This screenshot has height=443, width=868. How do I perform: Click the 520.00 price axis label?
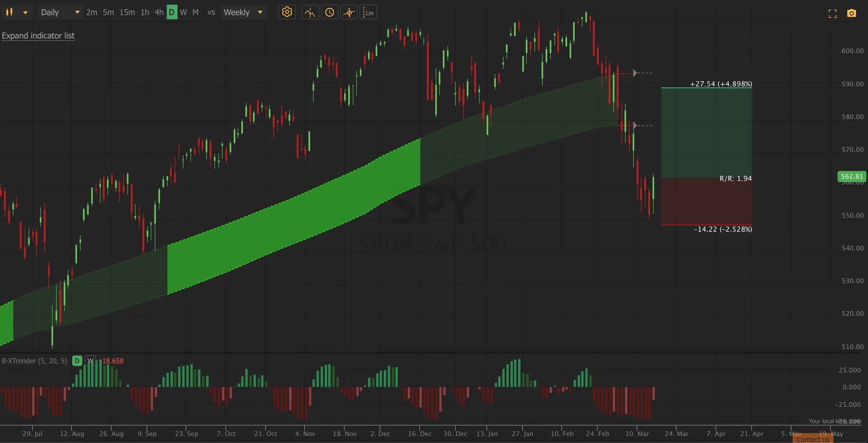click(852, 313)
